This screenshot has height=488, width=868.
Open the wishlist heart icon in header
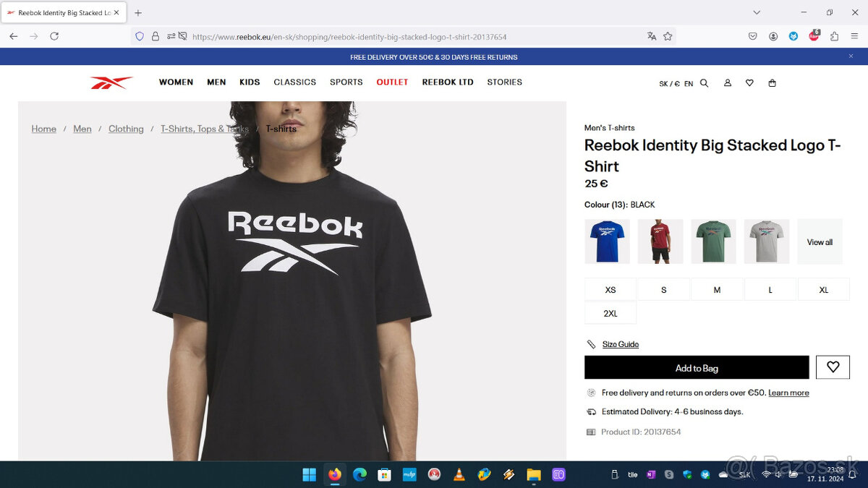coord(749,83)
